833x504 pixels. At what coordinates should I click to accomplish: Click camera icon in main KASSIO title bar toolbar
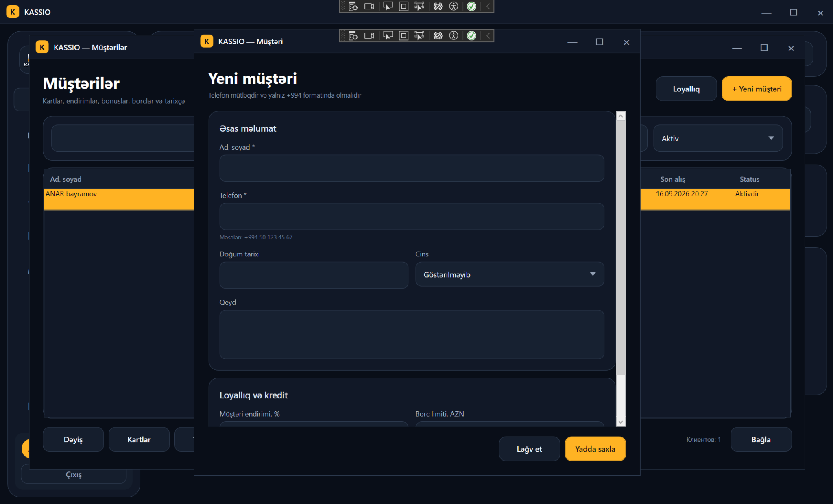point(369,7)
